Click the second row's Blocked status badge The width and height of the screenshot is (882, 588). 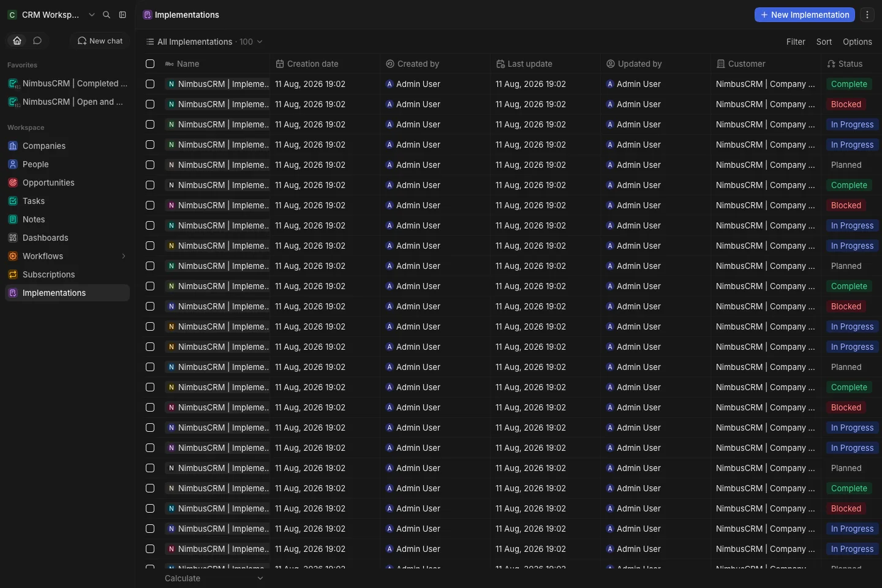point(846,104)
